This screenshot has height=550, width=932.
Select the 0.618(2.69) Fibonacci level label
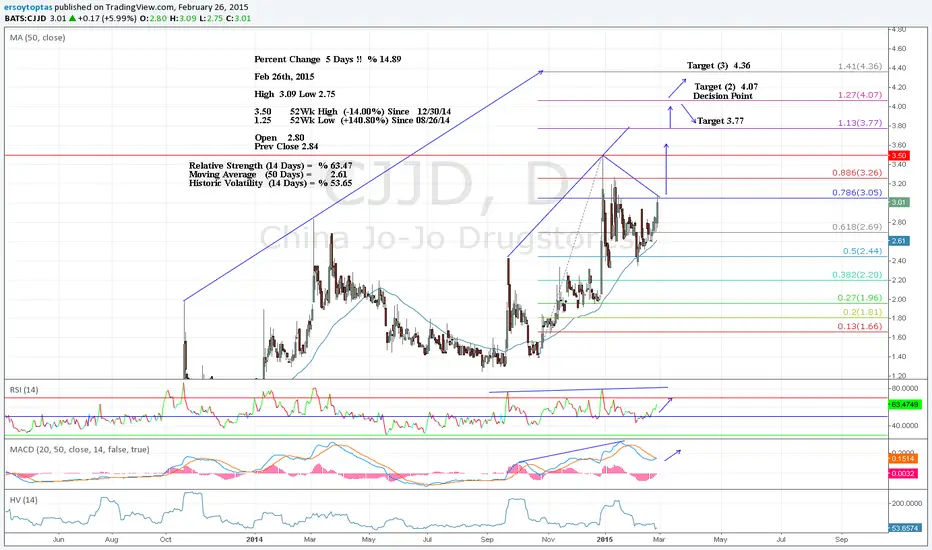pos(857,227)
